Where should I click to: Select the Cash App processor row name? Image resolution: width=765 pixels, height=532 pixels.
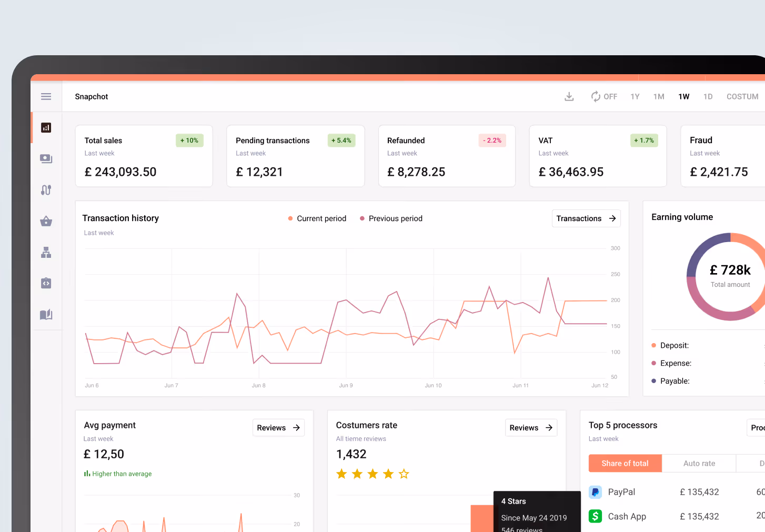(627, 517)
